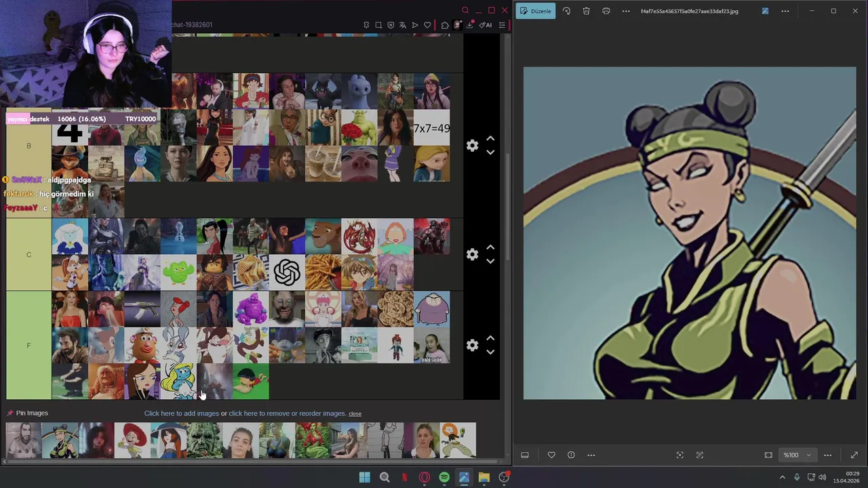
Task: Move tier row C up
Action: pyautogui.click(x=490, y=247)
